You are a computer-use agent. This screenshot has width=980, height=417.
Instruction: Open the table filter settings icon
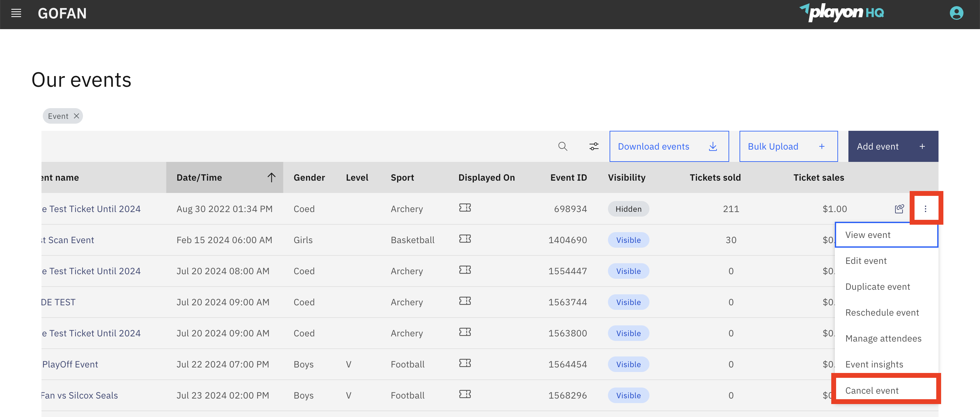(x=594, y=146)
